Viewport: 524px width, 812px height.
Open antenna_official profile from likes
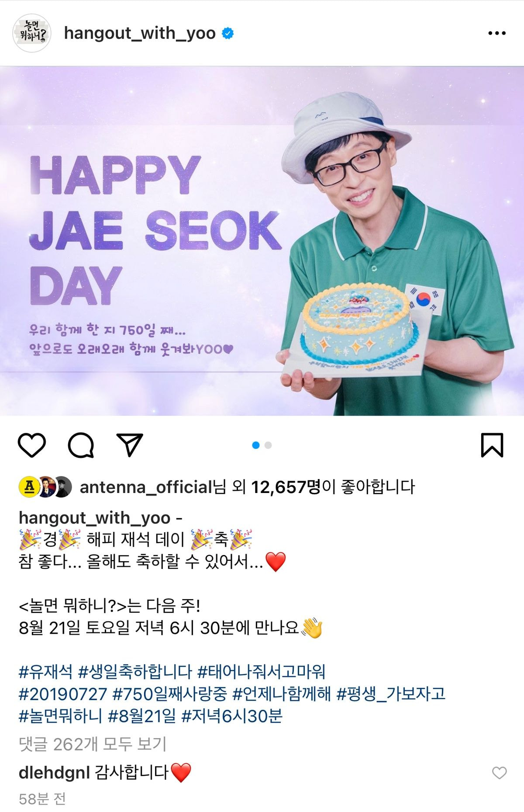(x=146, y=487)
